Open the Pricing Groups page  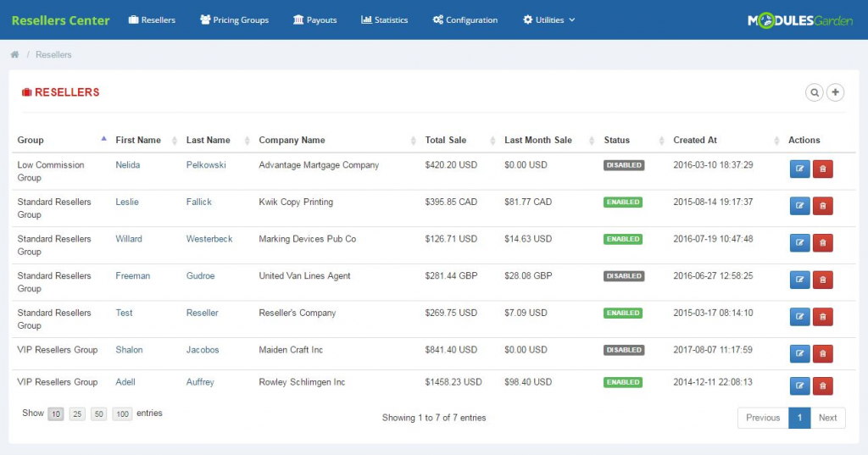click(234, 19)
